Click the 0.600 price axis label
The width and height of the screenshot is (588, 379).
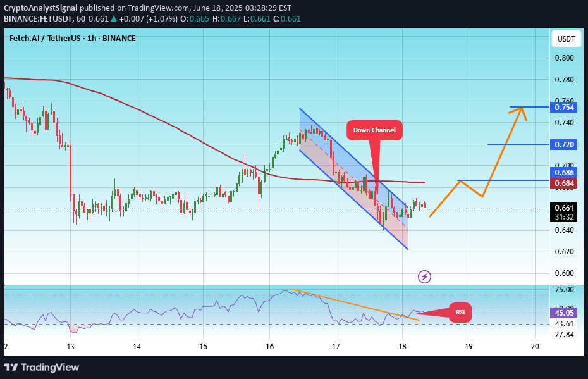[565, 273]
